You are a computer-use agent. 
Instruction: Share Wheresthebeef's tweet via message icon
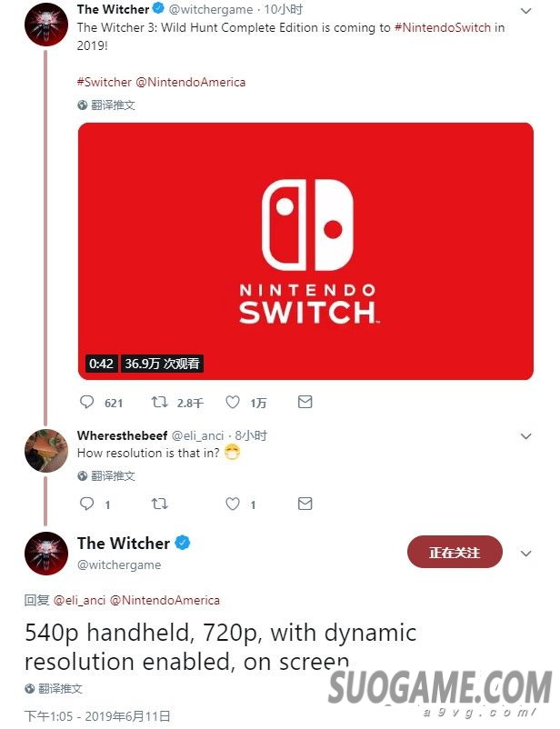pos(305,504)
